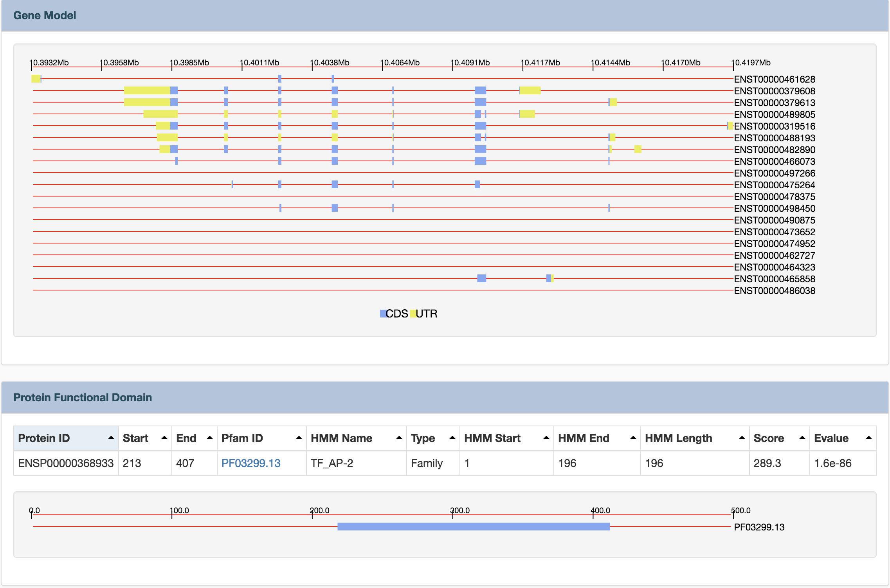Image resolution: width=890 pixels, height=588 pixels.
Task: Sort by HMM Start arrow
Action: (546, 438)
